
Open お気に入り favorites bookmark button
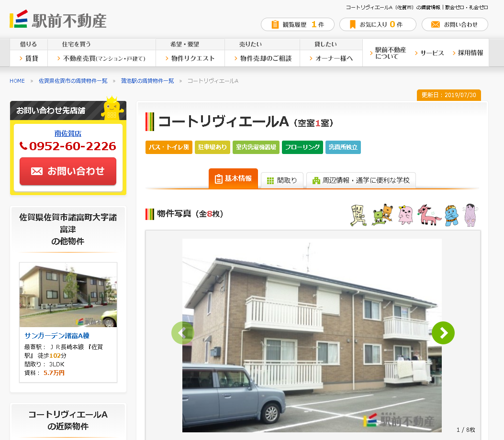pyautogui.click(x=378, y=24)
